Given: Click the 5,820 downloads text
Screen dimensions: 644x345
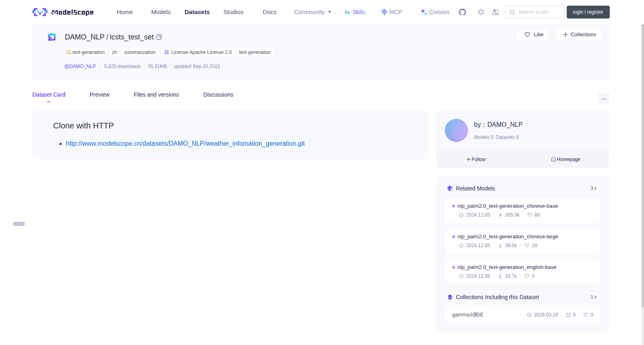Looking at the screenshot, I should (122, 66).
